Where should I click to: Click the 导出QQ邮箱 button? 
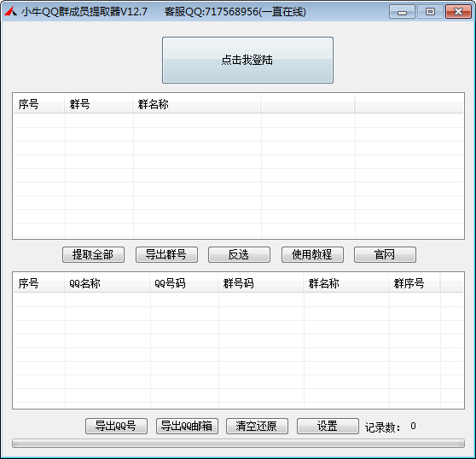tap(187, 426)
